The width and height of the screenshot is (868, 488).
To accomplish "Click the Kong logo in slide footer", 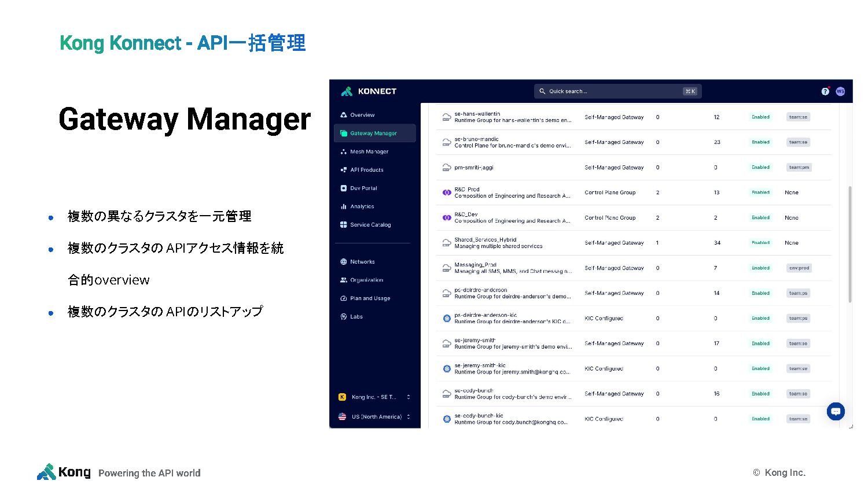I will [x=64, y=472].
